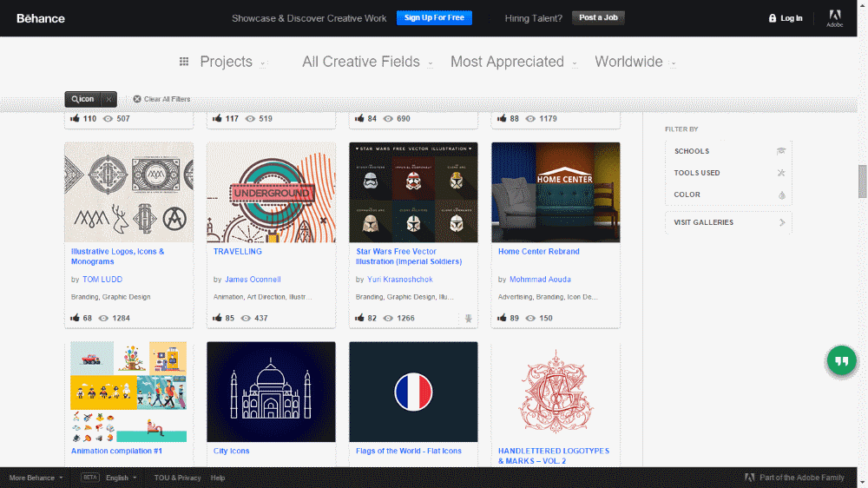Viewport: 868px width, 488px height.
Task: Open Animation compilation #1 title
Action: coord(116,451)
